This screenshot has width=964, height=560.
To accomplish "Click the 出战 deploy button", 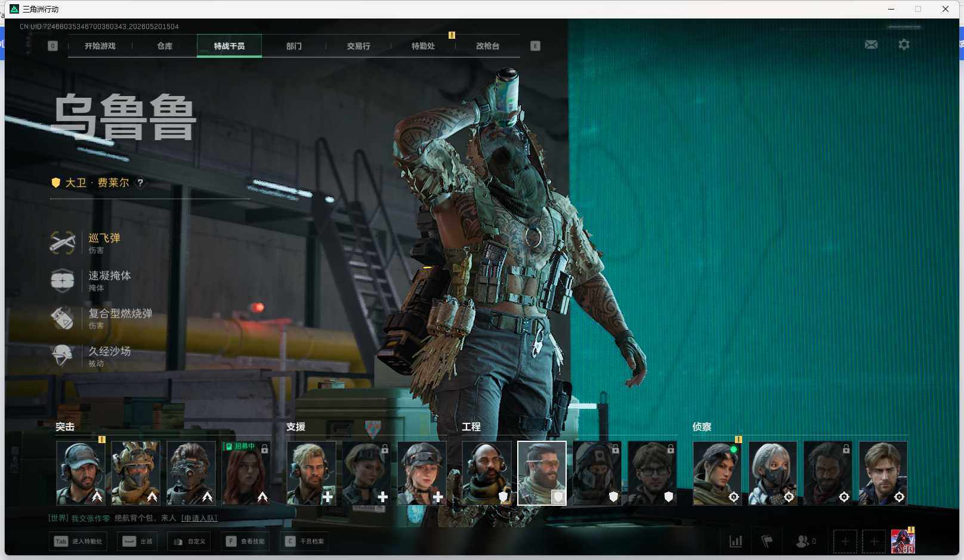I will [138, 542].
